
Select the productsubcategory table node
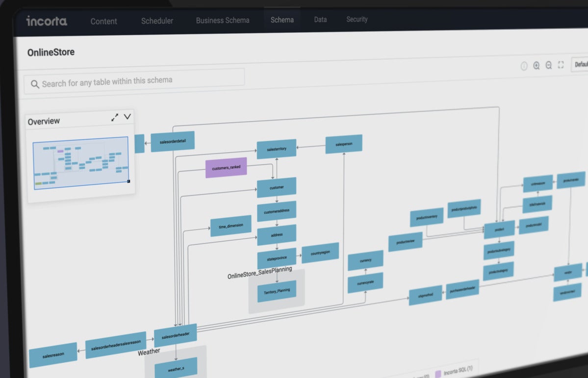point(499,251)
